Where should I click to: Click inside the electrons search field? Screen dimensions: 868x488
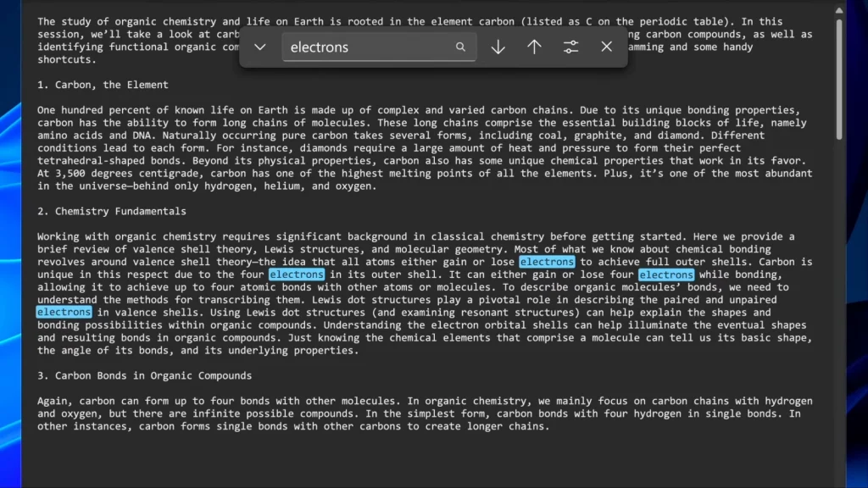364,47
